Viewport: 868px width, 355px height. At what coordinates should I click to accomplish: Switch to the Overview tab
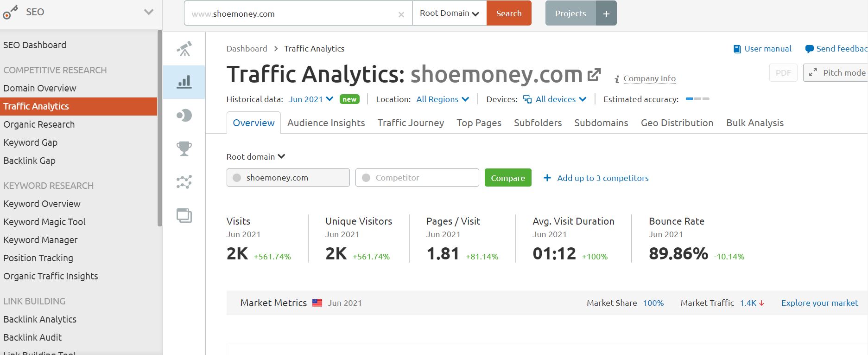click(253, 123)
